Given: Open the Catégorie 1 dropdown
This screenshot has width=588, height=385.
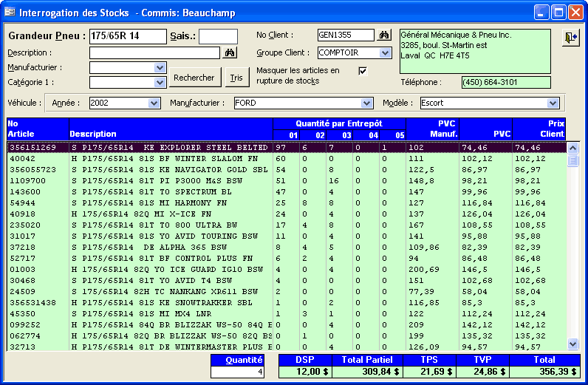Looking at the screenshot, I should pyautogui.click(x=160, y=82).
